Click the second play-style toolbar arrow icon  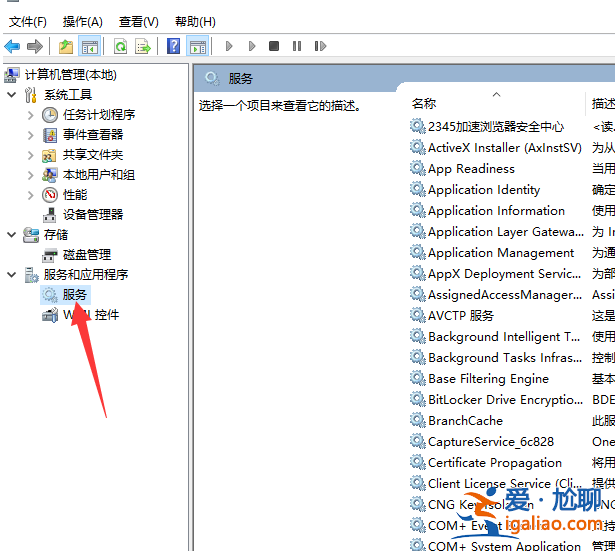[x=252, y=46]
